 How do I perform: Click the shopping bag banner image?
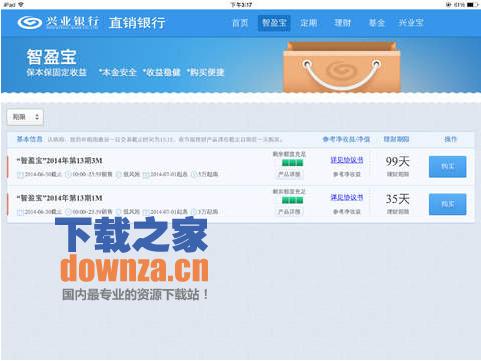click(x=341, y=67)
